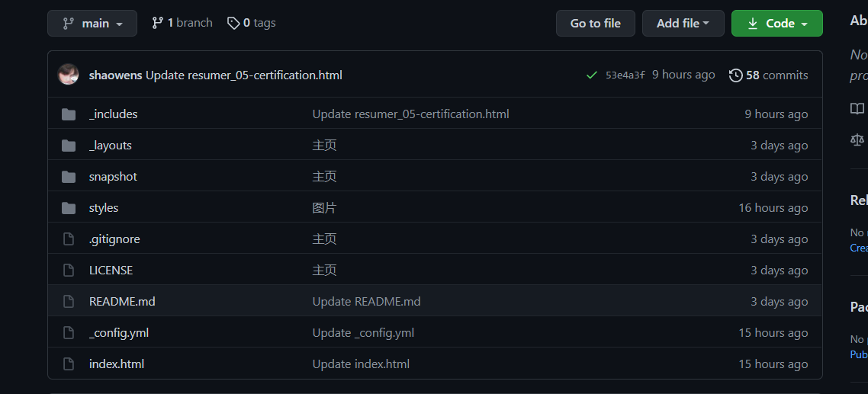This screenshot has height=394, width=868.
Task: Open the _layouts row 主页 commit message
Action: click(324, 146)
